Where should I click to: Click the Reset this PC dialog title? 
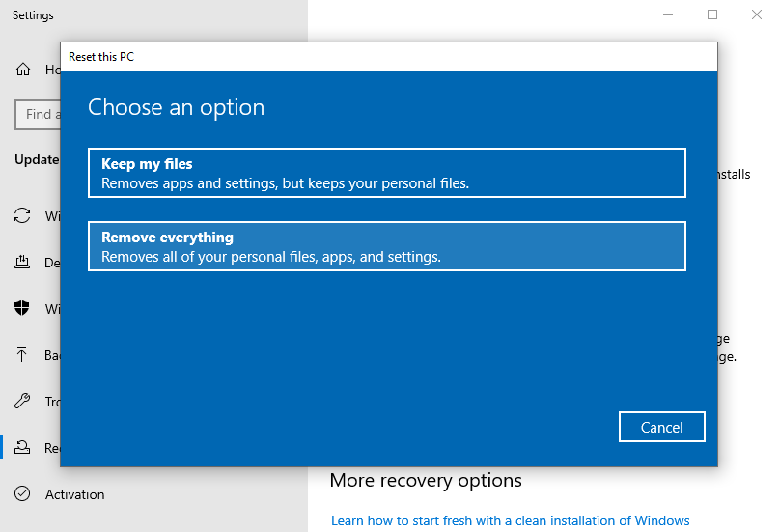click(x=101, y=57)
